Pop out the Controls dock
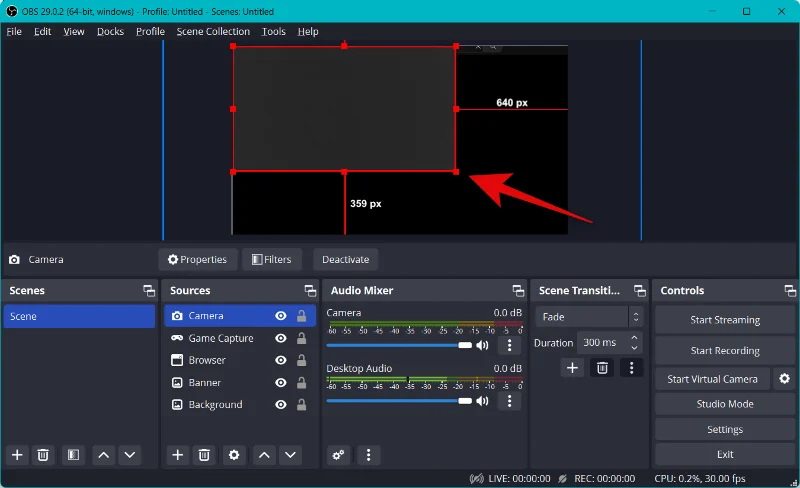This screenshot has height=488, width=800. [790, 291]
